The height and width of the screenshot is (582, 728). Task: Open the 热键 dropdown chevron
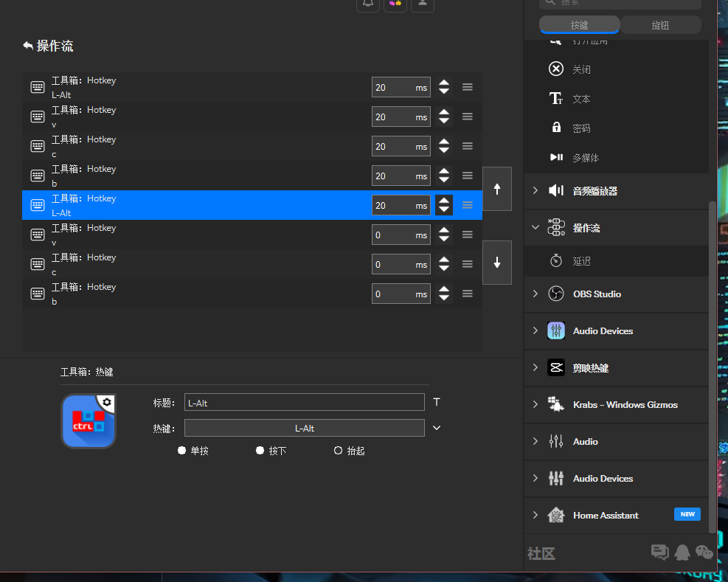(437, 428)
